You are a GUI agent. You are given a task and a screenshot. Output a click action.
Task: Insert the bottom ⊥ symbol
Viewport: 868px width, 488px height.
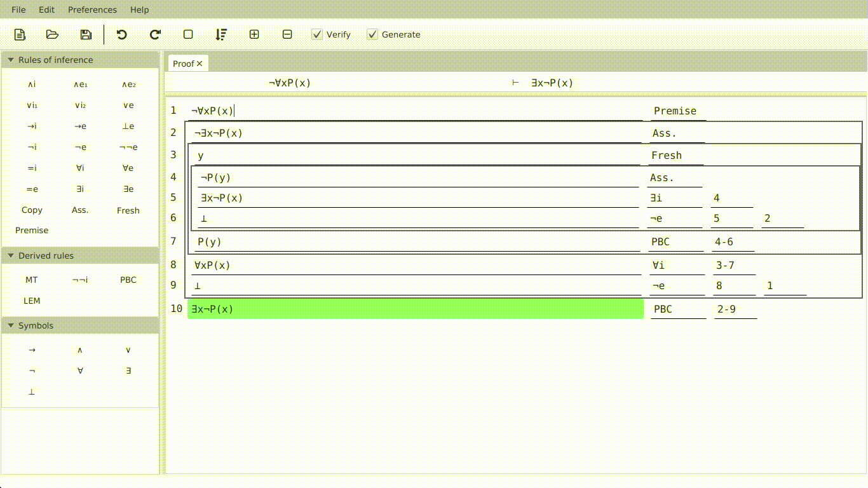coord(32,392)
